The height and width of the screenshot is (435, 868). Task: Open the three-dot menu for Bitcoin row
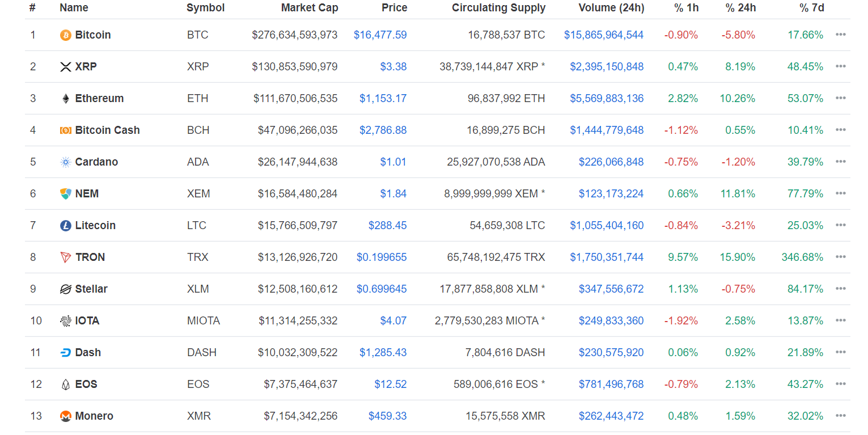(x=840, y=35)
